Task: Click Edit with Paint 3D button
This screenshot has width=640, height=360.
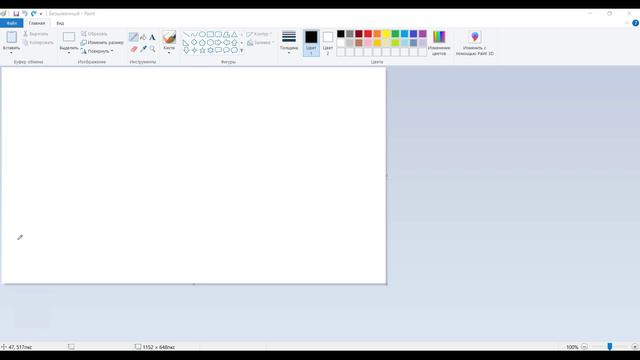Action: tap(475, 42)
